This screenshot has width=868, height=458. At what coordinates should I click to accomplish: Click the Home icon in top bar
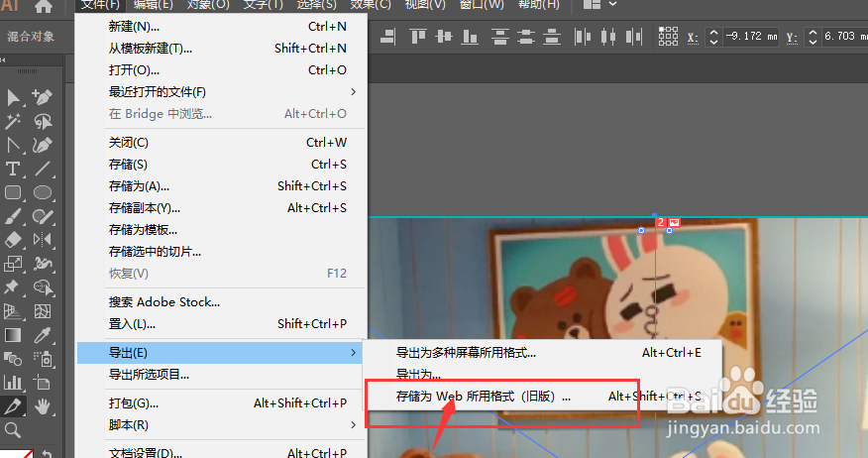click(44, 6)
